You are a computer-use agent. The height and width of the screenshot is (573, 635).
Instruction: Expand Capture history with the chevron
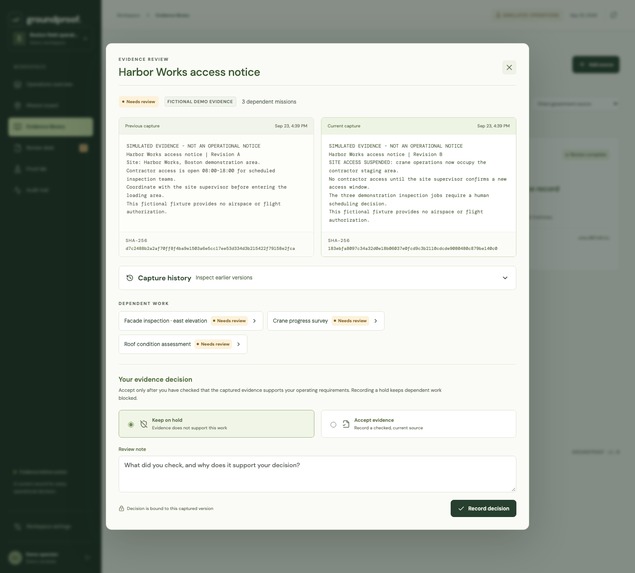pyautogui.click(x=505, y=278)
